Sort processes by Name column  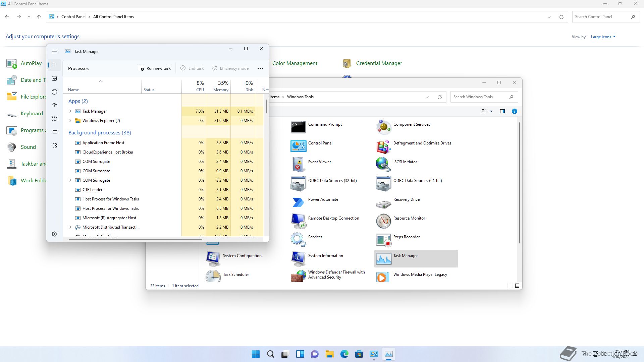pos(102,86)
